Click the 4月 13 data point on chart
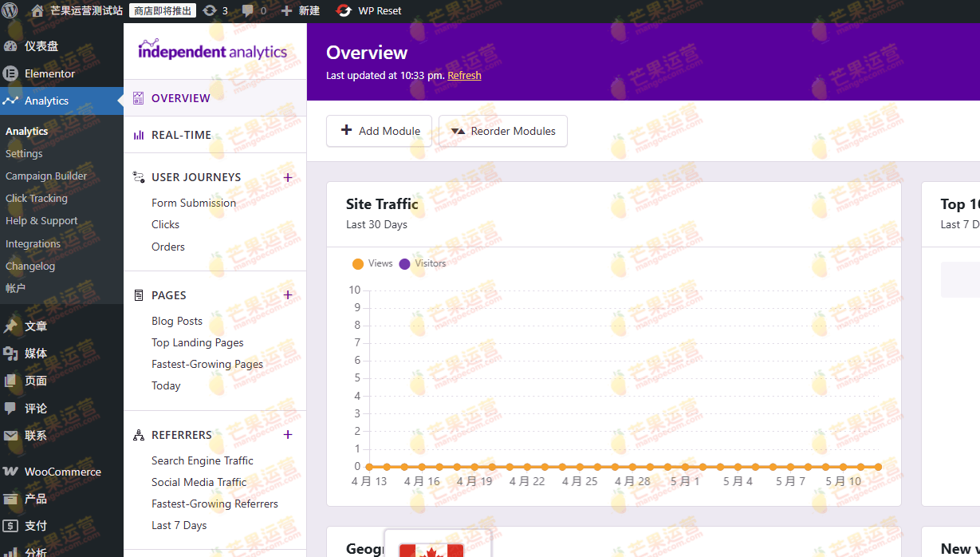 pyautogui.click(x=369, y=467)
